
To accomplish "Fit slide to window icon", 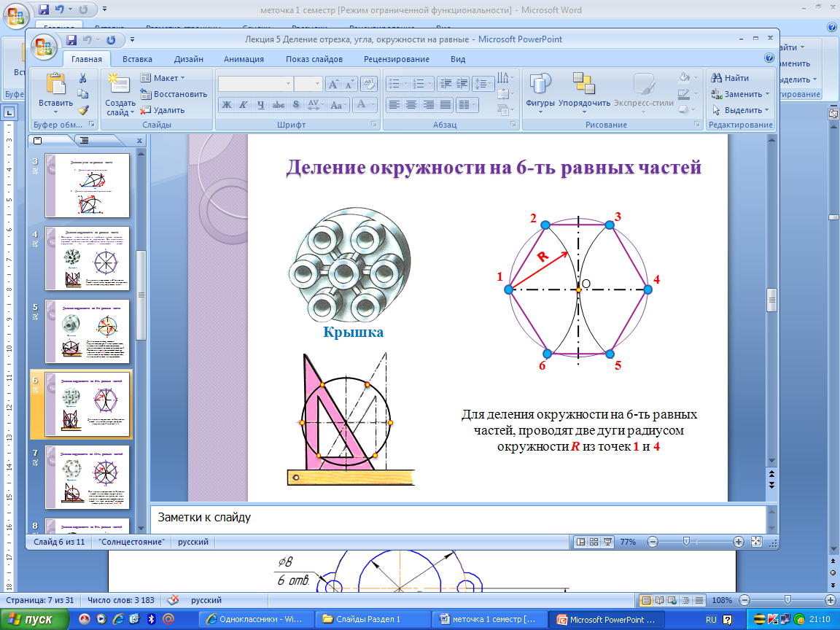I will tap(756, 542).
